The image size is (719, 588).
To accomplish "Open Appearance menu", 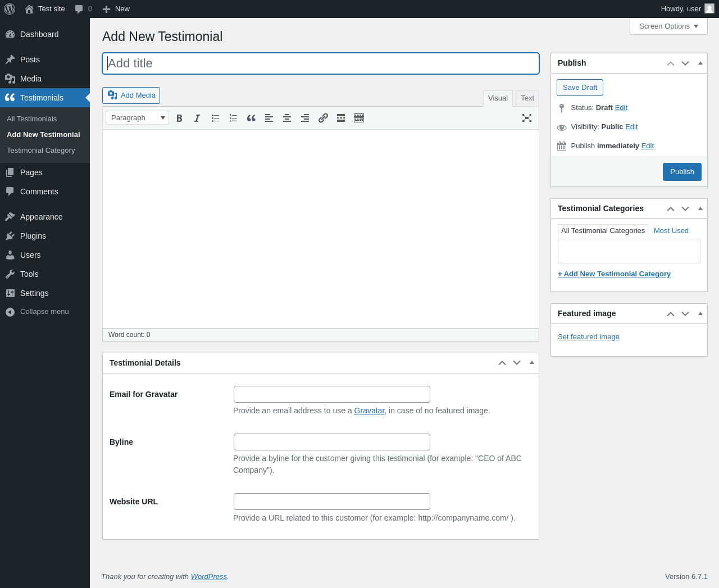I will (45, 217).
